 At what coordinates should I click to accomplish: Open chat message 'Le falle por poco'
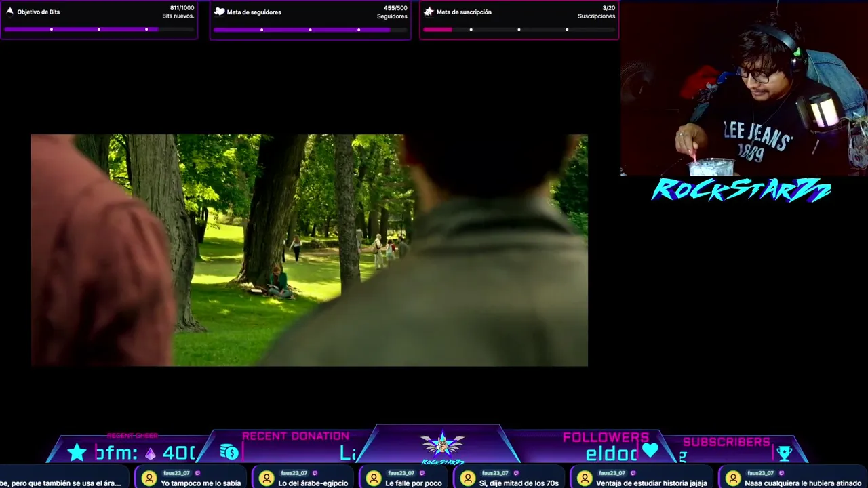click(x=414, y=483)
